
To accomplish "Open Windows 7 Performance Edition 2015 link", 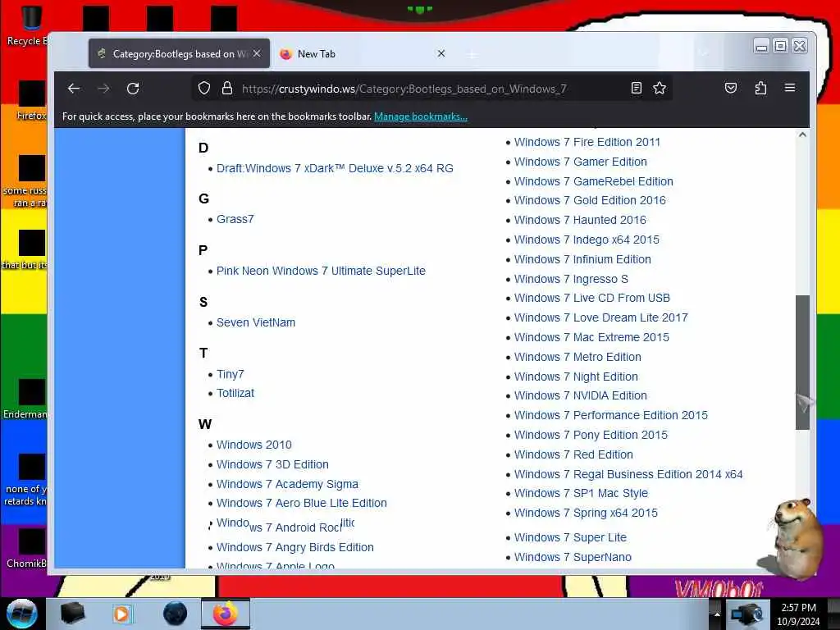I will (610, 415).
